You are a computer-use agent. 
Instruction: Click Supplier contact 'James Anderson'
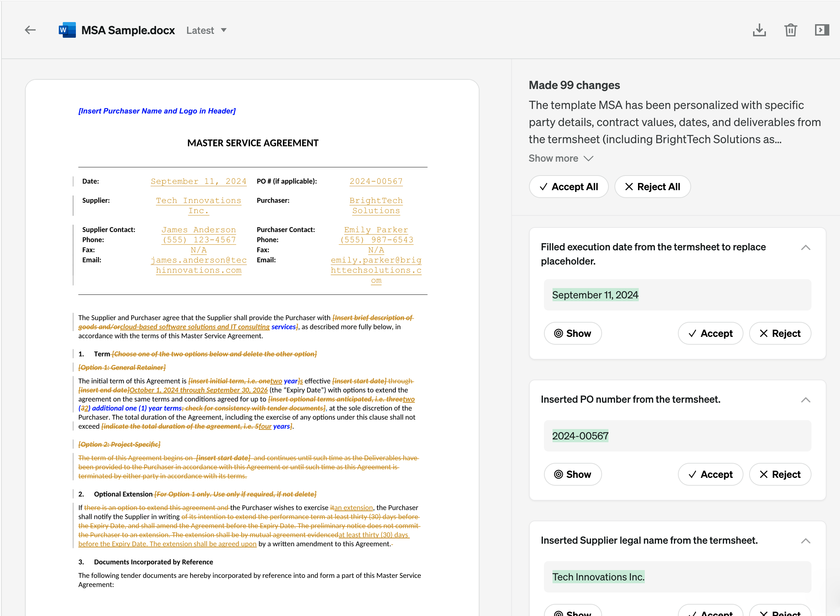(x=198, y=230)
